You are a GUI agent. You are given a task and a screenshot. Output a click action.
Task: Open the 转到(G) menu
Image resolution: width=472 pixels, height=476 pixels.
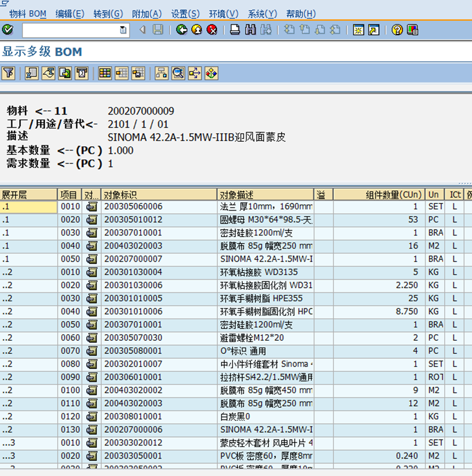(108, 14)
